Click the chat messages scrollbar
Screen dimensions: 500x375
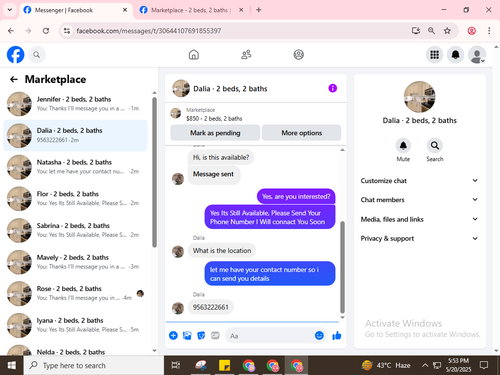coord(342,267)
